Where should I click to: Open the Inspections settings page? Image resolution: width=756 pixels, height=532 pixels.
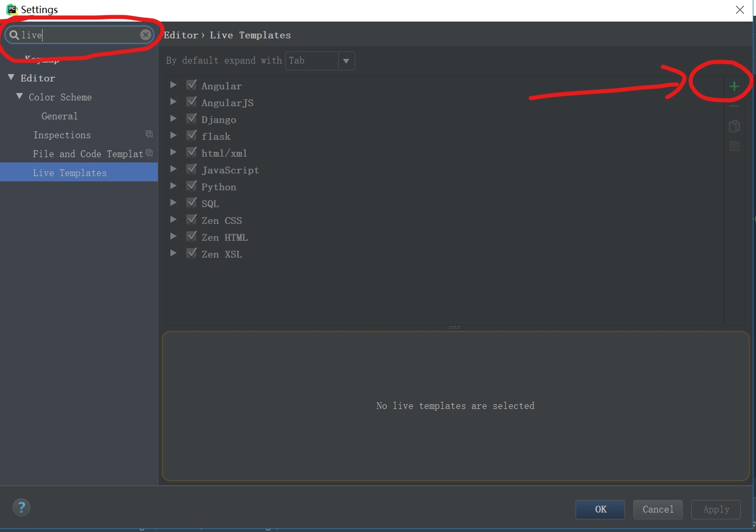click(x=62, y=135)
